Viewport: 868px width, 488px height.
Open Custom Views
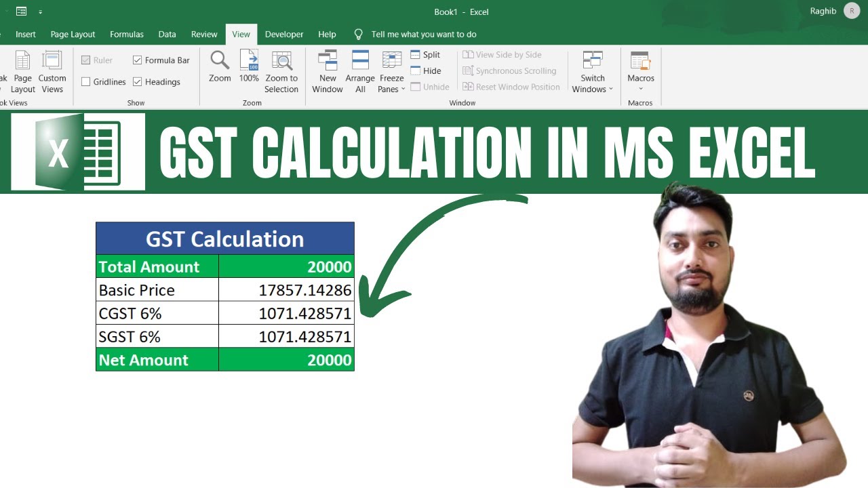[x=52, y=72]
